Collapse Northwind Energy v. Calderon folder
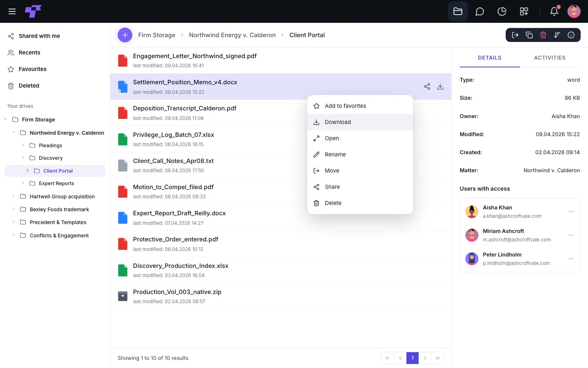 click(x=14, y=132)
